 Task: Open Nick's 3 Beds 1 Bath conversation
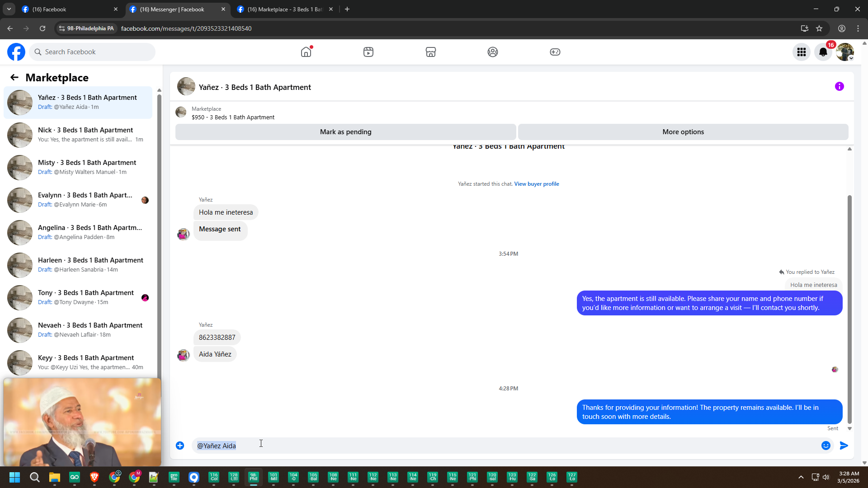click(78, 135)
